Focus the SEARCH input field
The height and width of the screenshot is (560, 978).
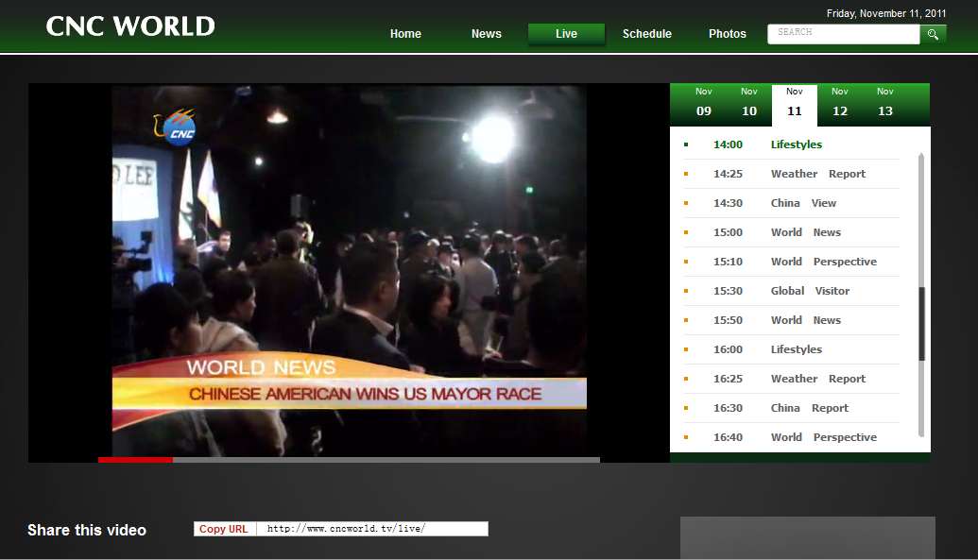pyautogui.click(x=843, y=34)
